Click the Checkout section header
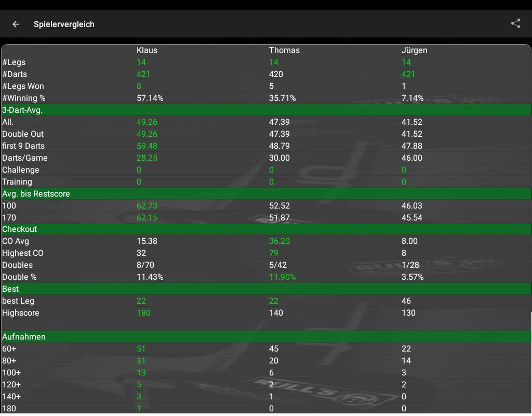 (x=20, y=229)
